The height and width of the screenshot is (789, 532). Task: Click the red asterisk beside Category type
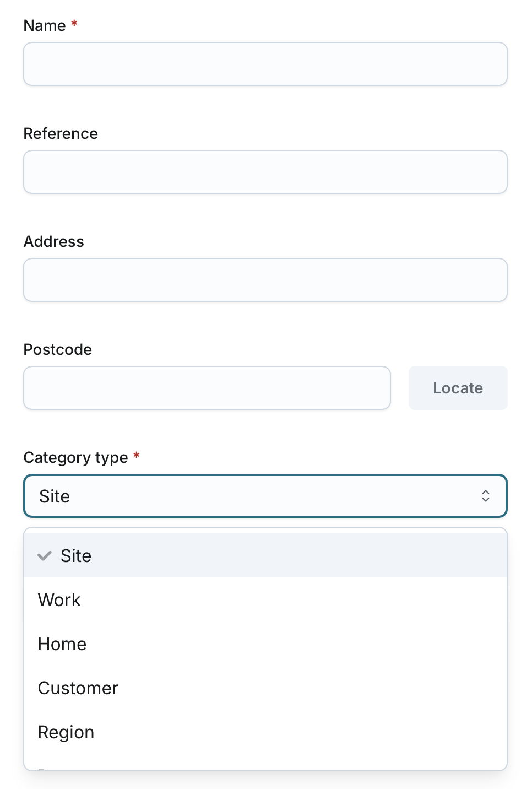click(x=137, y=456)
